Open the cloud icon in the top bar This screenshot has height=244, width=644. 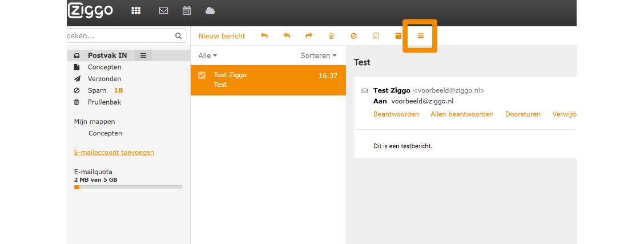pyautogui.click(x=210, y=10)
